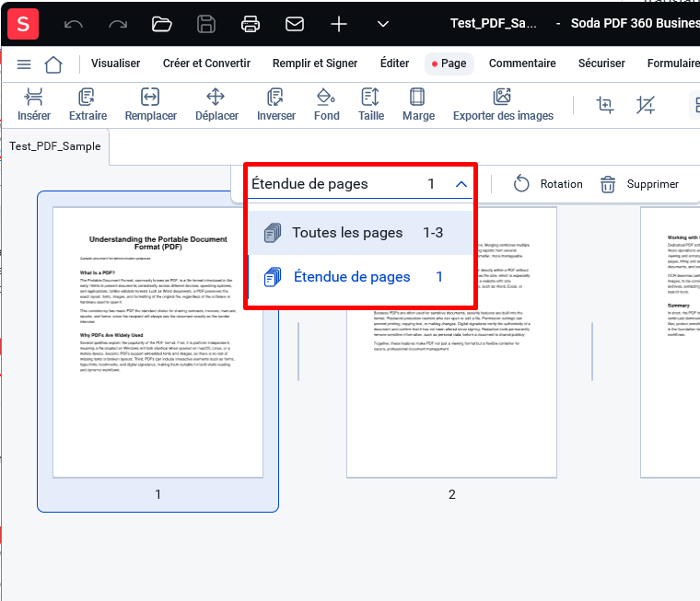
Task: Click the insertion bar between pages 2 and 3
Action: tap(592, 352)
